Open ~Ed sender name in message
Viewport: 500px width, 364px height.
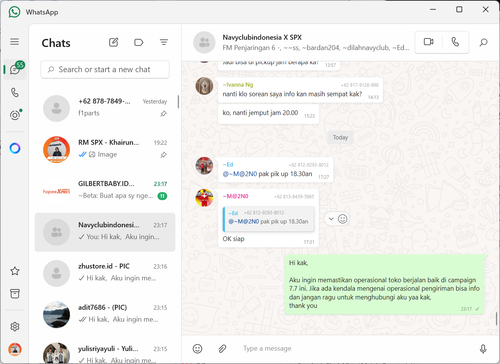[228, 165]
